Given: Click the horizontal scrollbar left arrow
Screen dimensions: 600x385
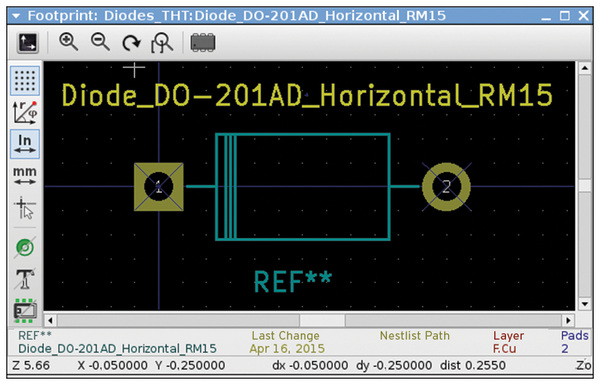Looking at the screenshot, I should point(51,320).
